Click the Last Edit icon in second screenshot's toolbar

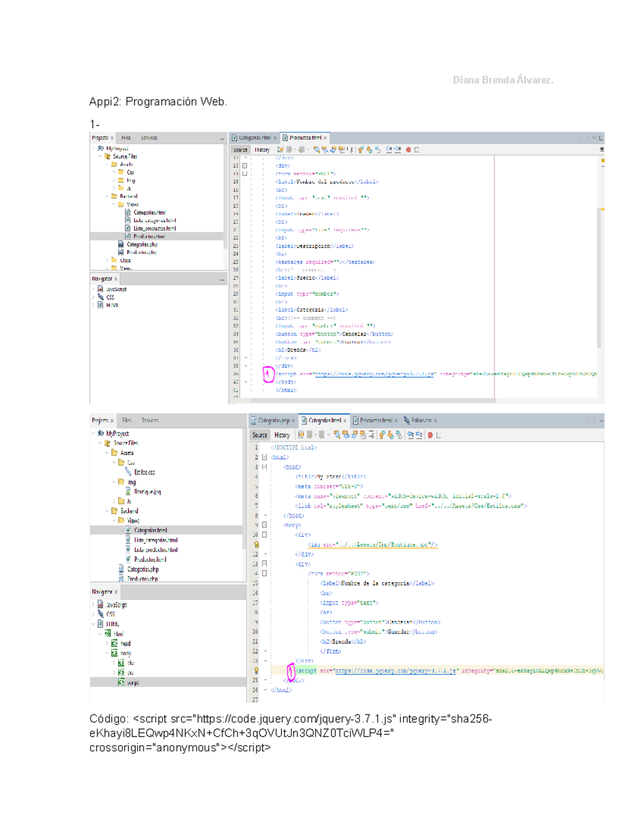point(301,435)
